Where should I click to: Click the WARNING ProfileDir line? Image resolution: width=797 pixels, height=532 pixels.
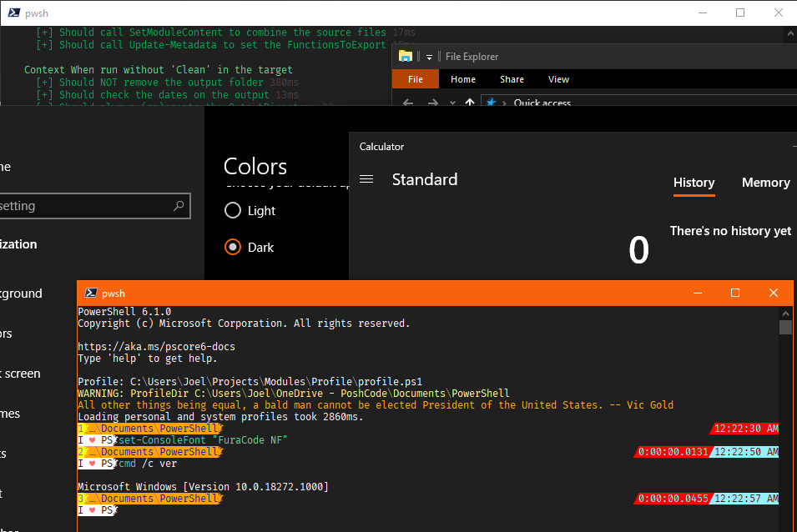click(293, 394)
